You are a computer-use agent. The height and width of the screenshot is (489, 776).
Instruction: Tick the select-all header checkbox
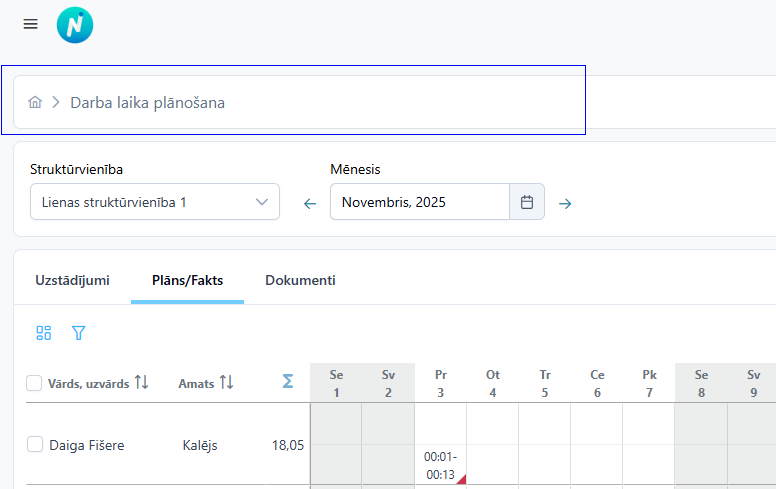click(34, 383)
